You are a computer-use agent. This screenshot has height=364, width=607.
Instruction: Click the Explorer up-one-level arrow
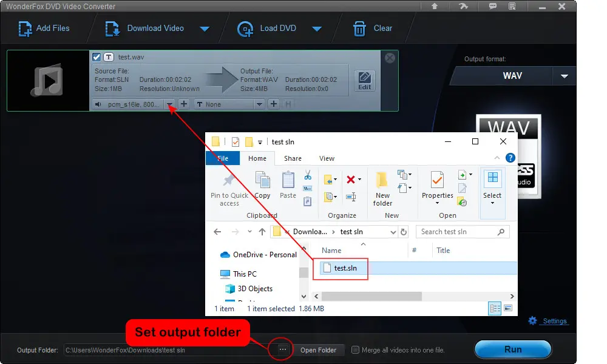pyautogui.click(x=262, y=232)
